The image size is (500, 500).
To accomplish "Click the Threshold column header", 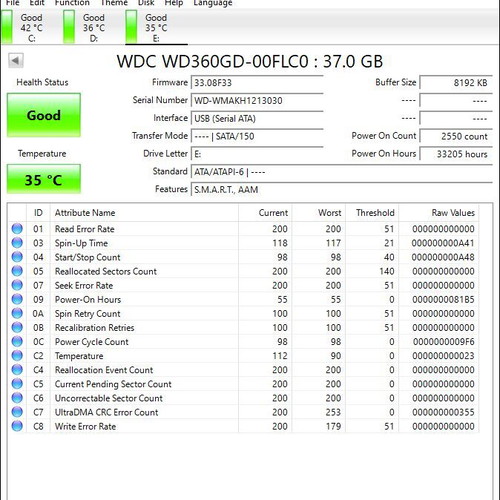I will click(372, 213).
